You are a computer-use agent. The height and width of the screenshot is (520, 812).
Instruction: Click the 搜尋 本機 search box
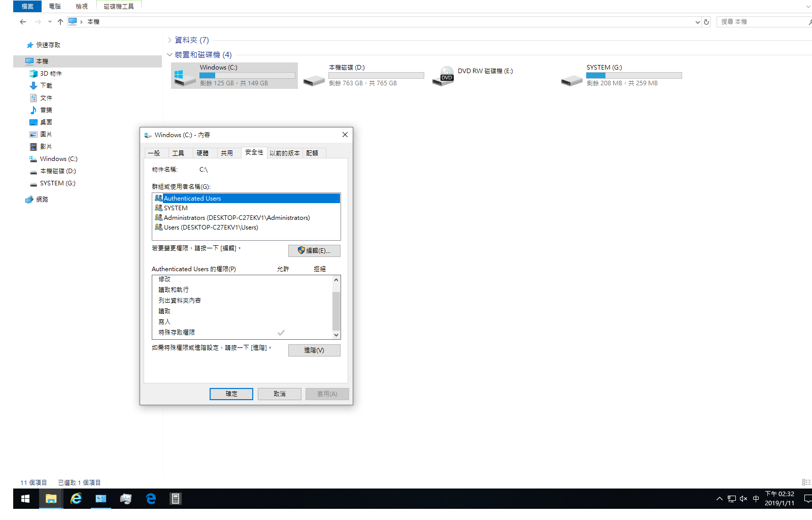coord(764,22)
